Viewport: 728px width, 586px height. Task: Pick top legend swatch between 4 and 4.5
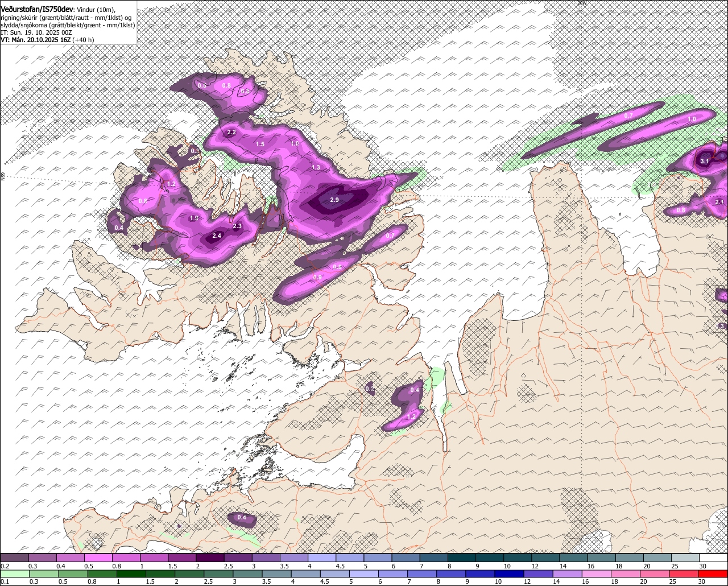pyautogui.click(x=322, y=558)
